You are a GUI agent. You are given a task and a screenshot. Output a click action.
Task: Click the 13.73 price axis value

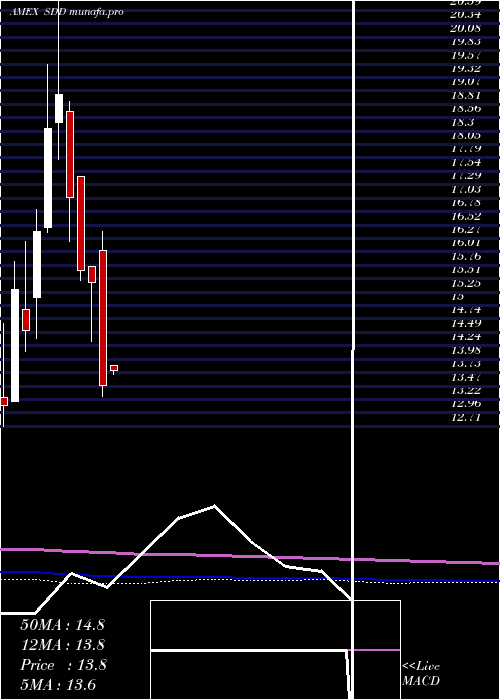[466, 363]
